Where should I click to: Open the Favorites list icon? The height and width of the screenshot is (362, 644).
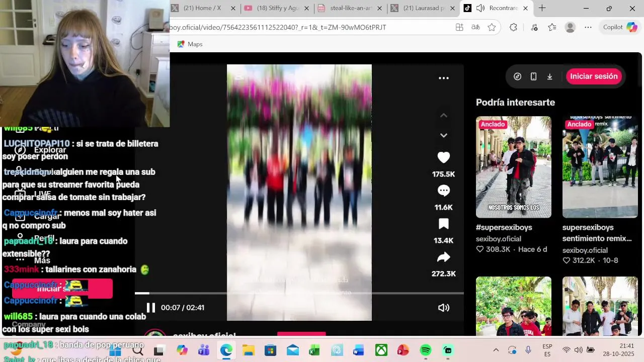(552, 27)
